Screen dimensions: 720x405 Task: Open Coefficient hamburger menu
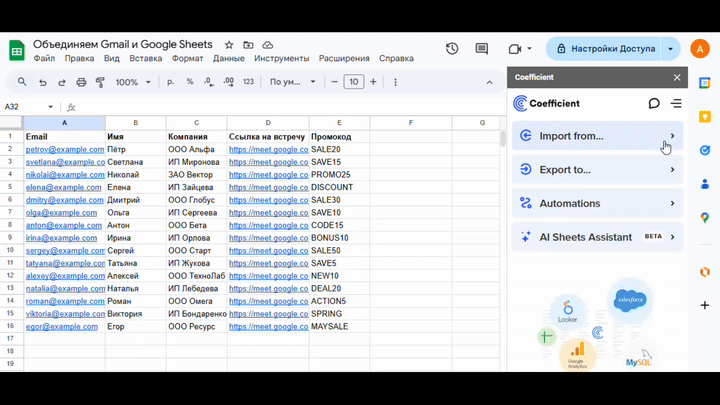[x=676, y=103]
